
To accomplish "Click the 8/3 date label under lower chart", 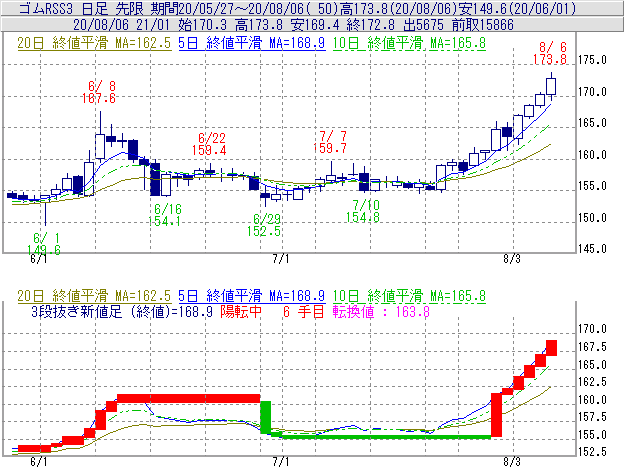I will click(x=512, y=462).
